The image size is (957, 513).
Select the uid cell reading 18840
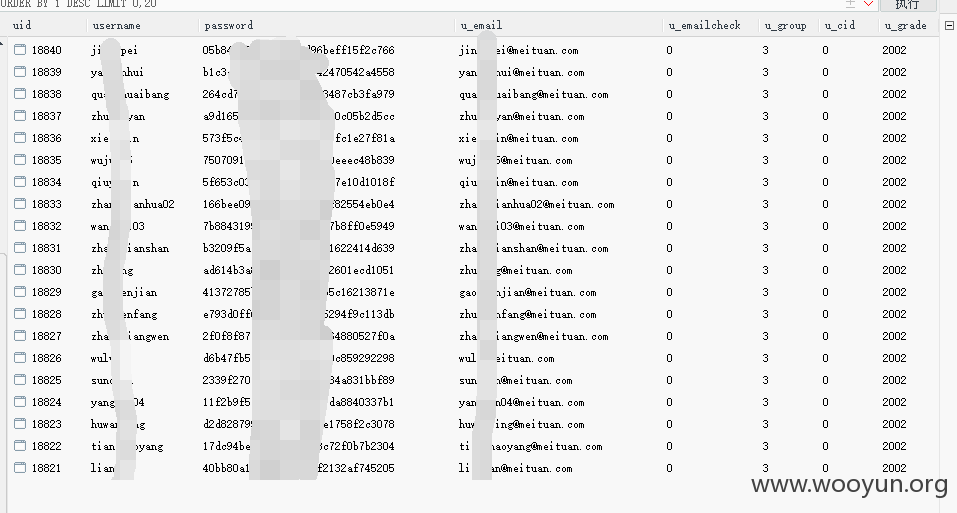point(46,50)
